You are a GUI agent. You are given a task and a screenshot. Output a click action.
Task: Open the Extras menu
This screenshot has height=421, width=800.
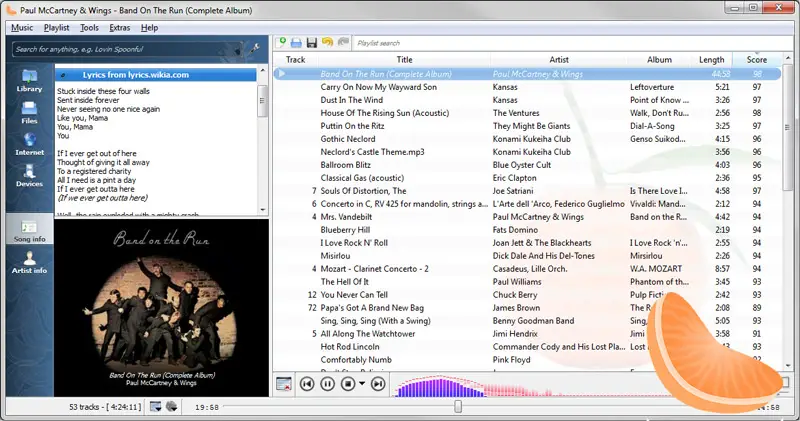tap(119, 28)
